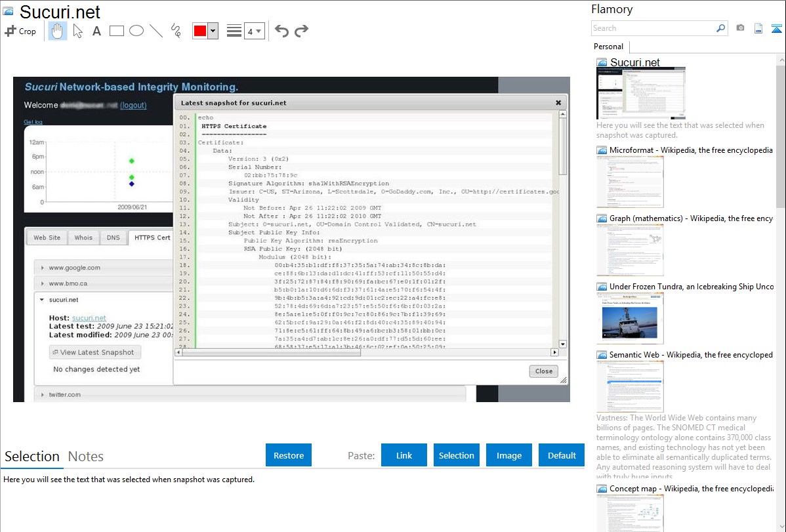The image size is (786, 532).
Task: Click the dialog scrollbar down arrow
Action: click(x=563, y=344)
